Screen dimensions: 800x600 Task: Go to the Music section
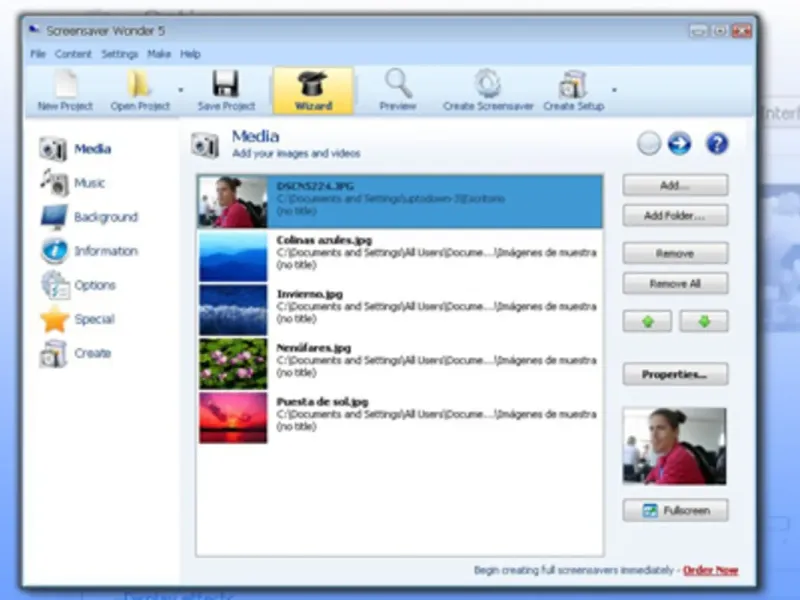(73, 183)
